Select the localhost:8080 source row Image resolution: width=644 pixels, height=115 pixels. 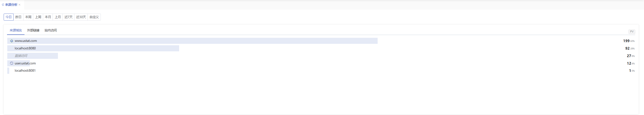tap(321, 48)
